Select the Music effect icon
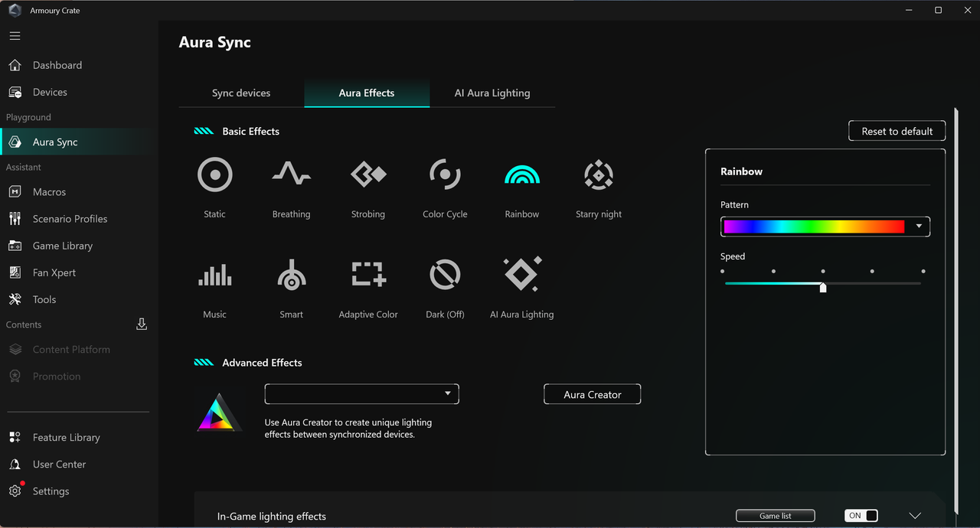This screenshot has height=528, width=980. (x=214, y=275)
